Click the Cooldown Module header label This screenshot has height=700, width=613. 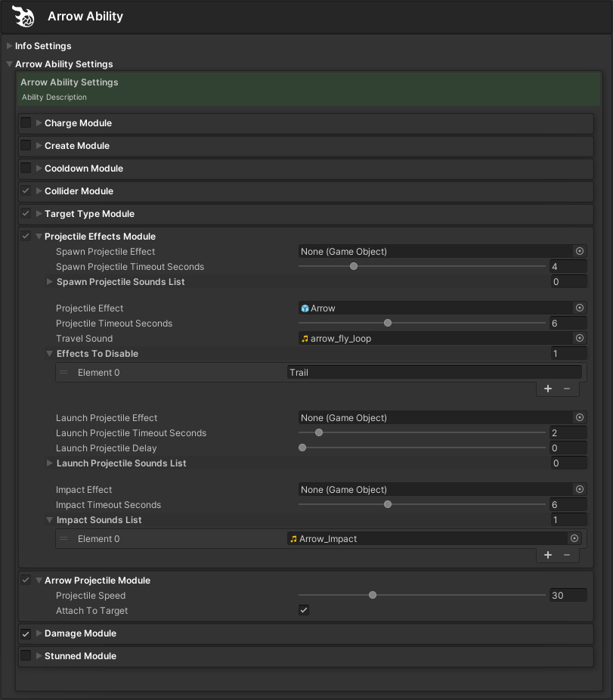[x=84, y=169]
